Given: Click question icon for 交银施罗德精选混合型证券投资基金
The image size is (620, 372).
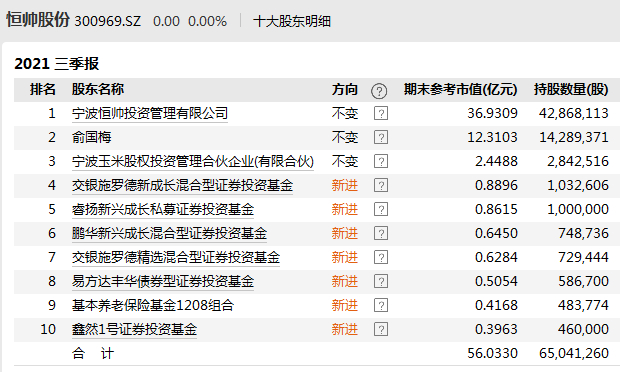Looking at the screenshot, I should tap(381, 257).
